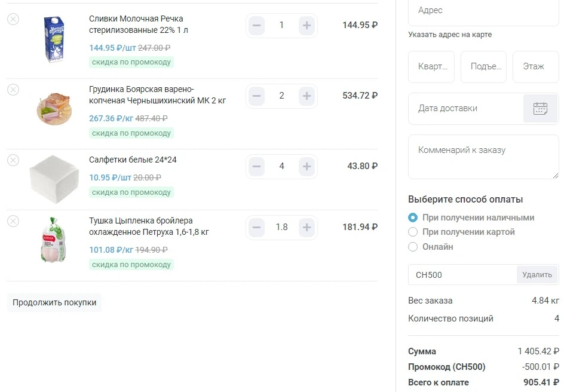
Task: Increase quantity of Салфетки белые
Action: (x=307, y=166)
